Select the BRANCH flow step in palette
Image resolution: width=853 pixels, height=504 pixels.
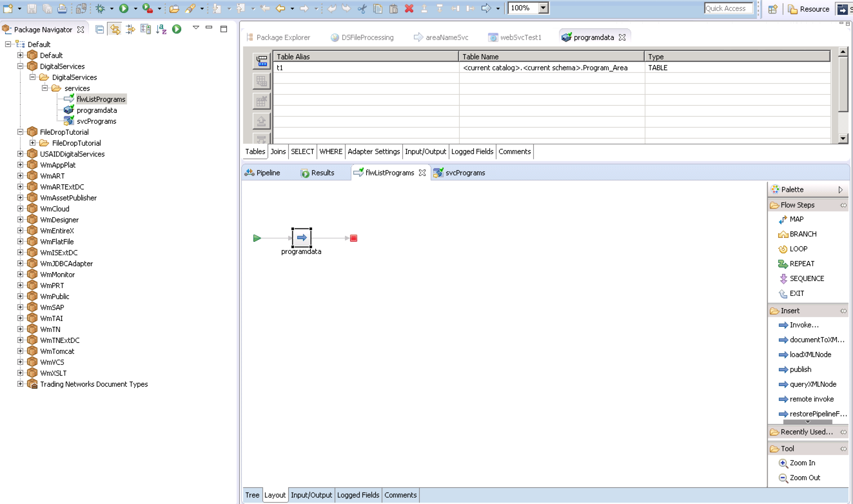tap(803, 234)
